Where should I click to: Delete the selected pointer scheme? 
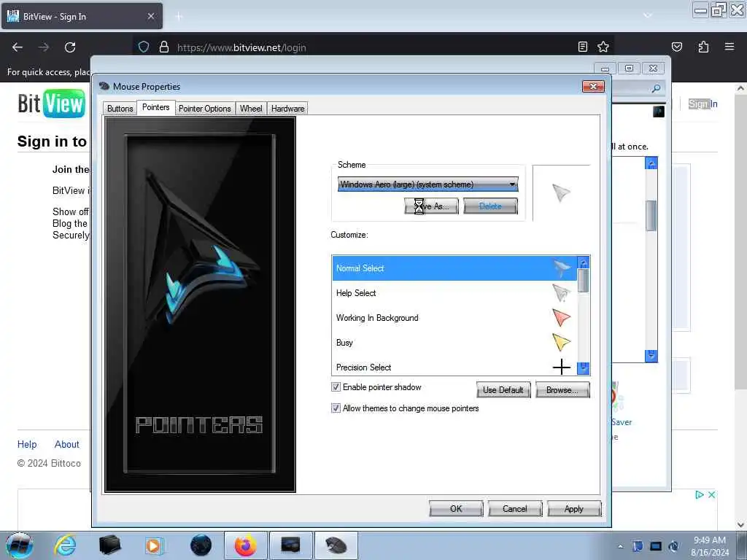[x=490, y=206]
